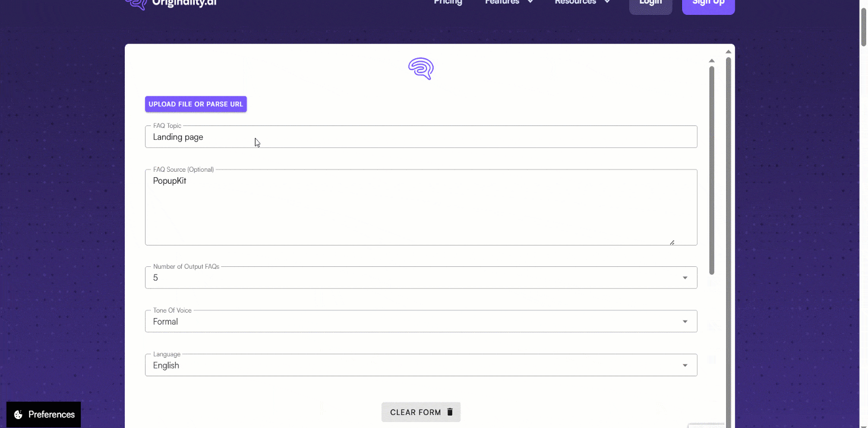The height and width of the screenshot is (428, 868).
Task: Click the chevron icon next to Resources
Action: point(606,2)
